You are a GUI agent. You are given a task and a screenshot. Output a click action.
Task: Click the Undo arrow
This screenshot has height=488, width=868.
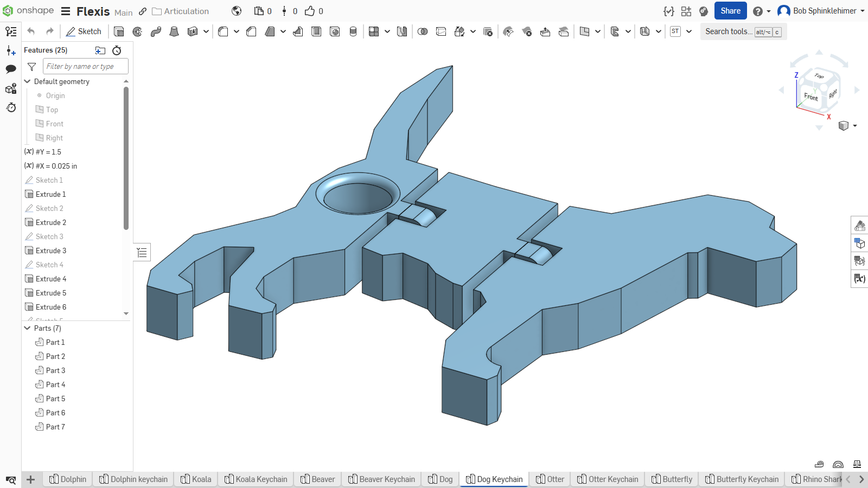point(31,31)
